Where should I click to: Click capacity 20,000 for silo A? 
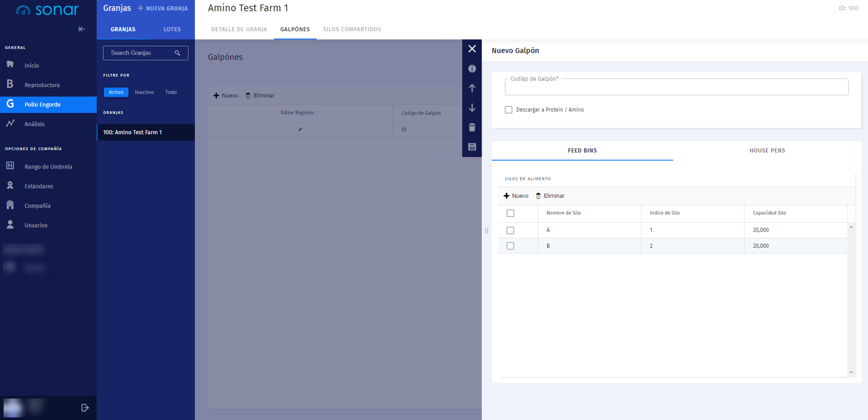[796, 230]
